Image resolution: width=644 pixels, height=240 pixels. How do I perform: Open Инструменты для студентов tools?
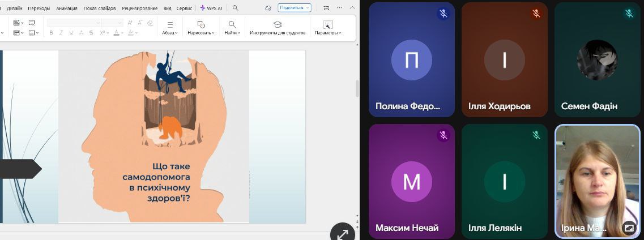point(278,28)
